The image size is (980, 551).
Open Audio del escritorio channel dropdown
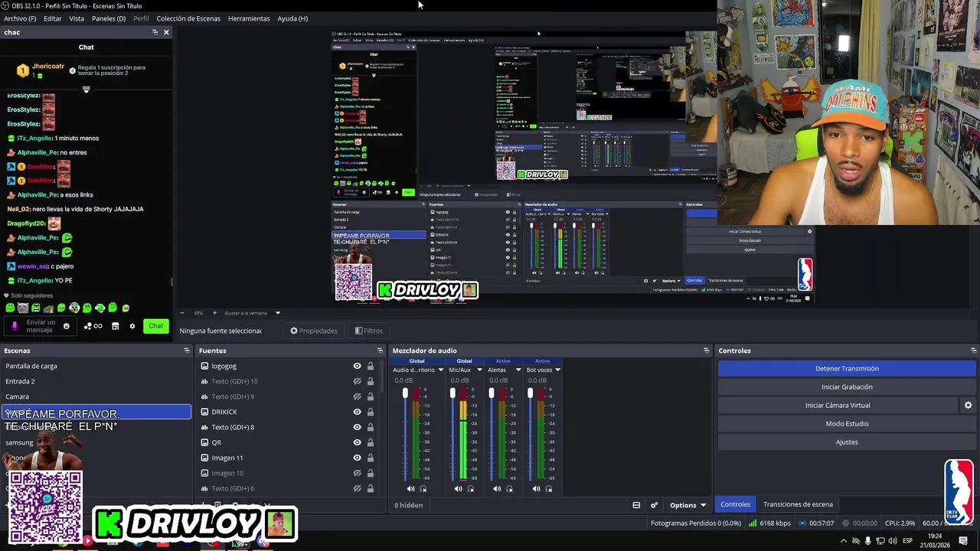click(x=440, y=370)
